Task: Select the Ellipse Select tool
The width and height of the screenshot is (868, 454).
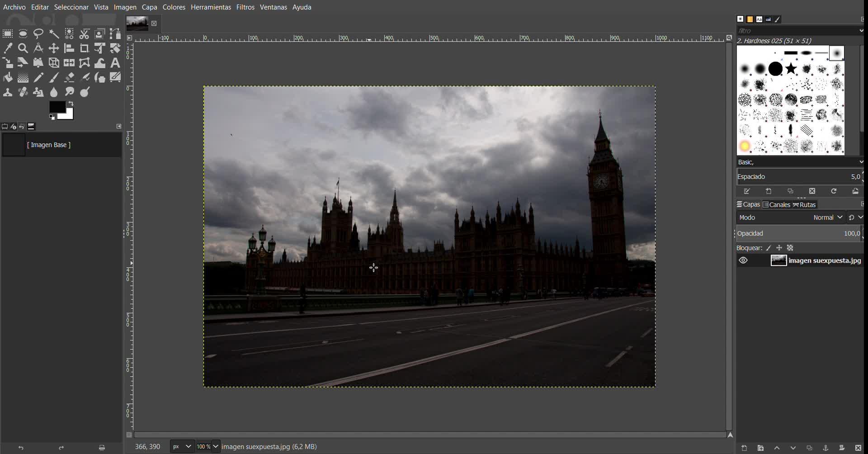Action: tap(23, 33)
